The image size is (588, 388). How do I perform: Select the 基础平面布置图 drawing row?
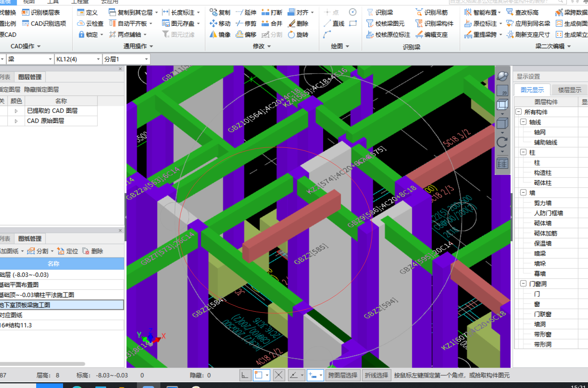point(62,285)
